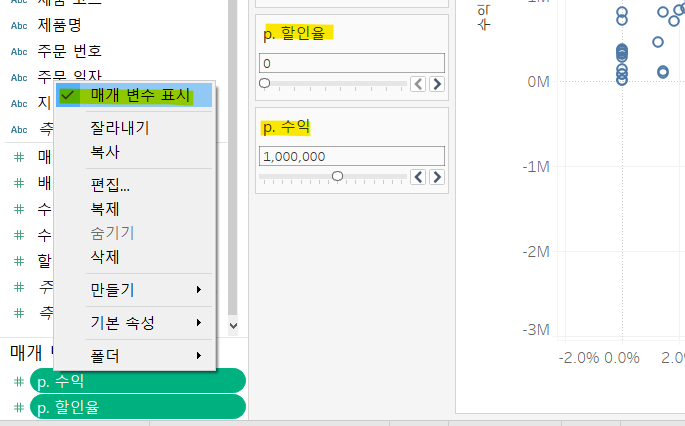Screen dimensions: 685x426
Task: Click the Abc icon next to 제품명
Action: (19, 26)
